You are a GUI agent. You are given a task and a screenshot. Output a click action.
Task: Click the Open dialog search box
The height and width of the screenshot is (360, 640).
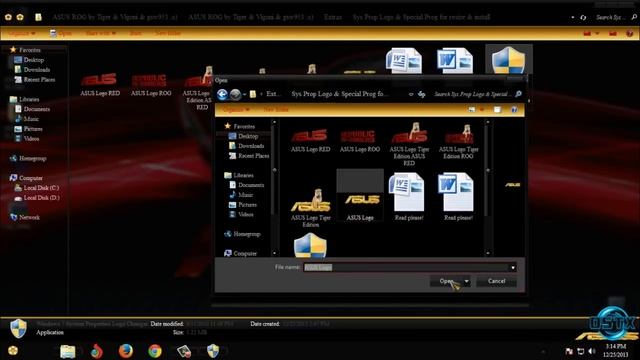pyautogui.click(x=472, y=94)
